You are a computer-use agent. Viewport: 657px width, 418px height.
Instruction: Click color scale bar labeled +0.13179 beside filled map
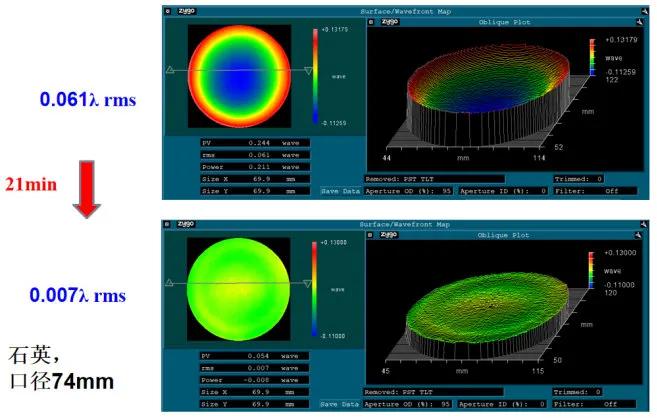(315, 76)
